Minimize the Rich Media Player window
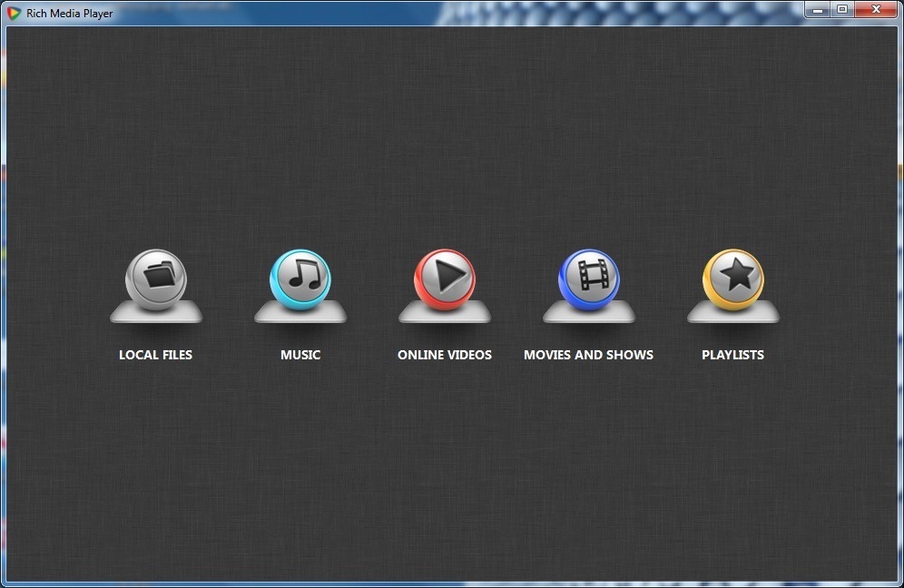The width and height of the screenshot is (904, 588). coord(818,9)
